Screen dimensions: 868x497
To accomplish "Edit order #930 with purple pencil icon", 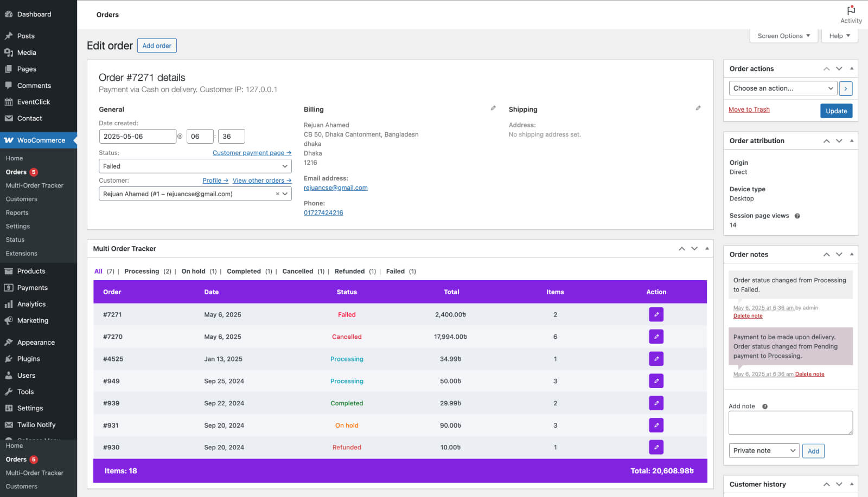I will [x=656, y=447].
